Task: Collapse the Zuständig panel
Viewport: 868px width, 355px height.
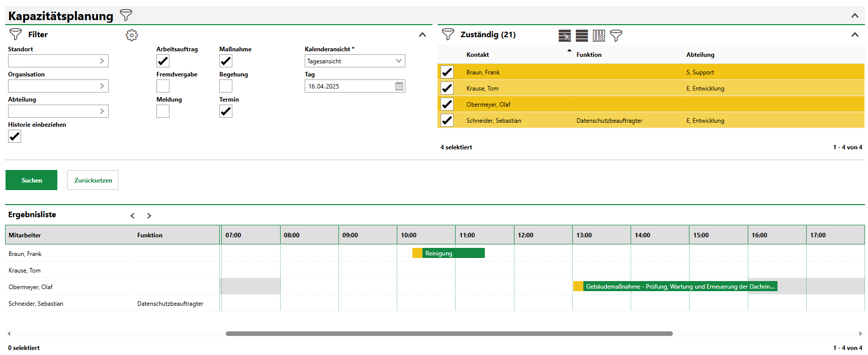Action: (x=854, y=35)
